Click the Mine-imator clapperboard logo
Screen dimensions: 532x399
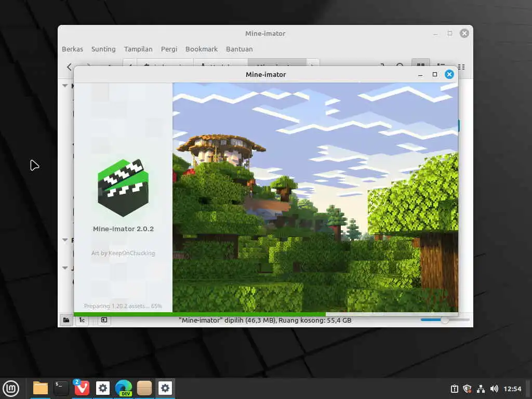tap(123, 188)
